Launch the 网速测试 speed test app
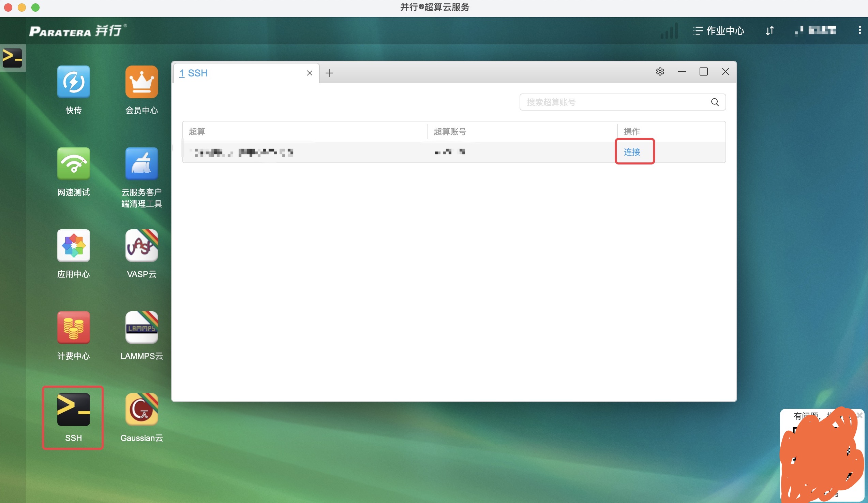 73,164
